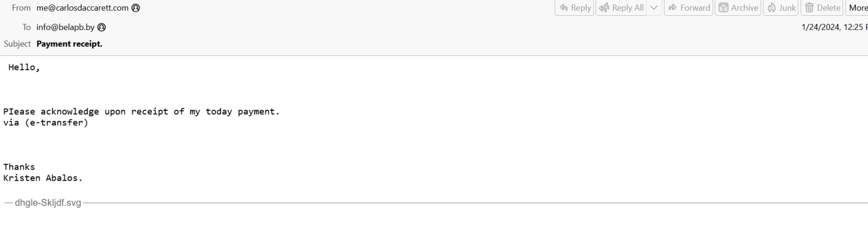Click the Archive button label
868x252 pixels.
pyautogui.click(x=744, y=8)
